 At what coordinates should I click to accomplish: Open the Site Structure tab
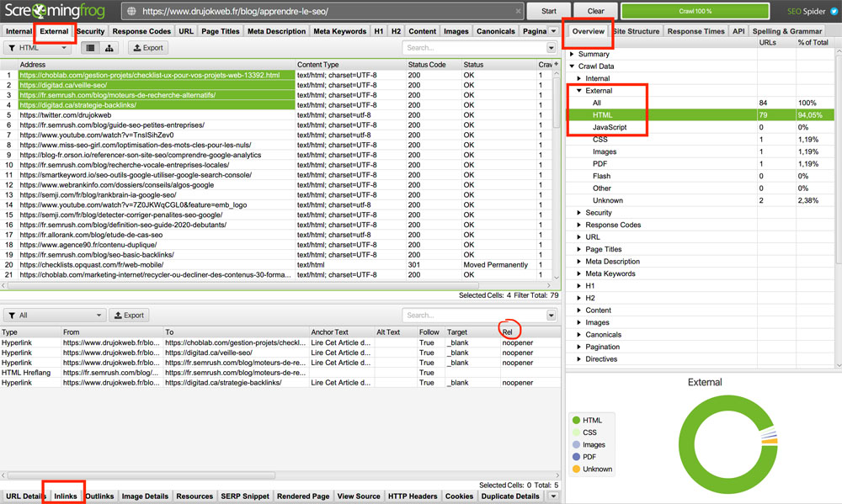click(x=636, y=31)
